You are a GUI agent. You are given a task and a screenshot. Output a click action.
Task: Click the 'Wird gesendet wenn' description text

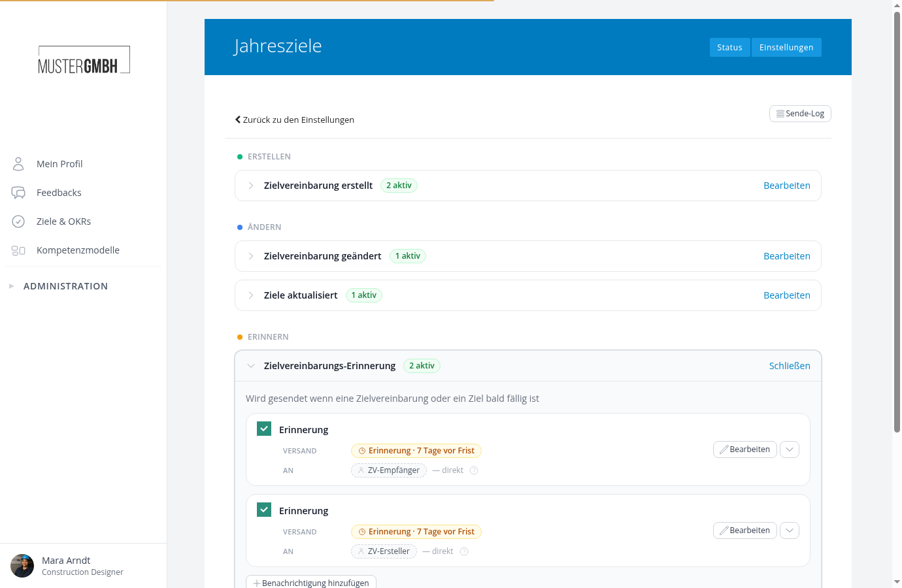pos(392,399)
